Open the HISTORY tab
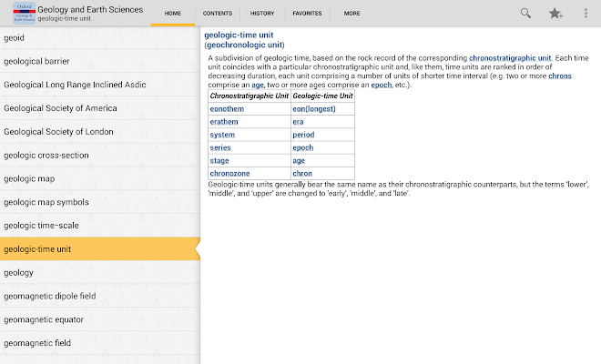 coord(262,14)
